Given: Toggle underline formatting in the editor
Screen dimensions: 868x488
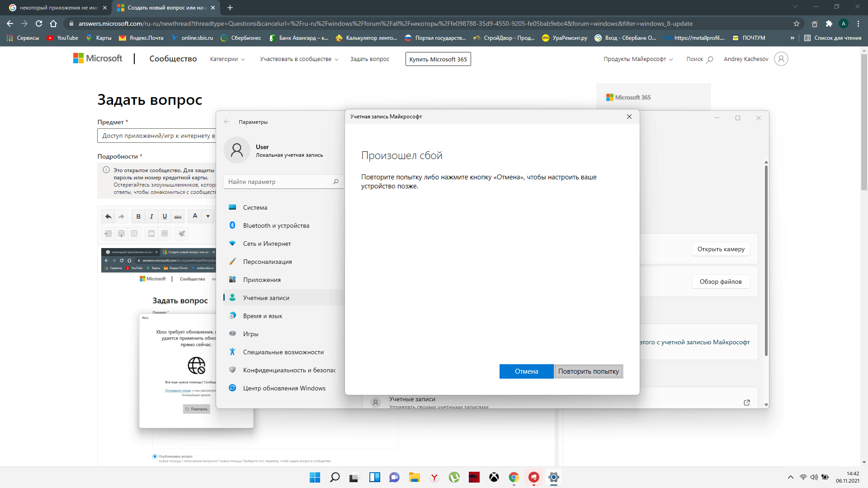Looking at the screenshot, I should pyautogui.click(x=165, y=216).
